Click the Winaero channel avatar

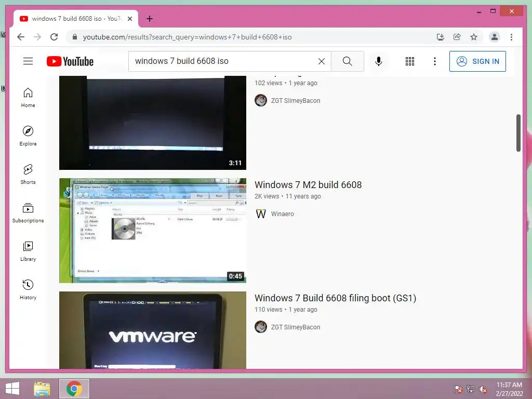click(x=261, y=214)
